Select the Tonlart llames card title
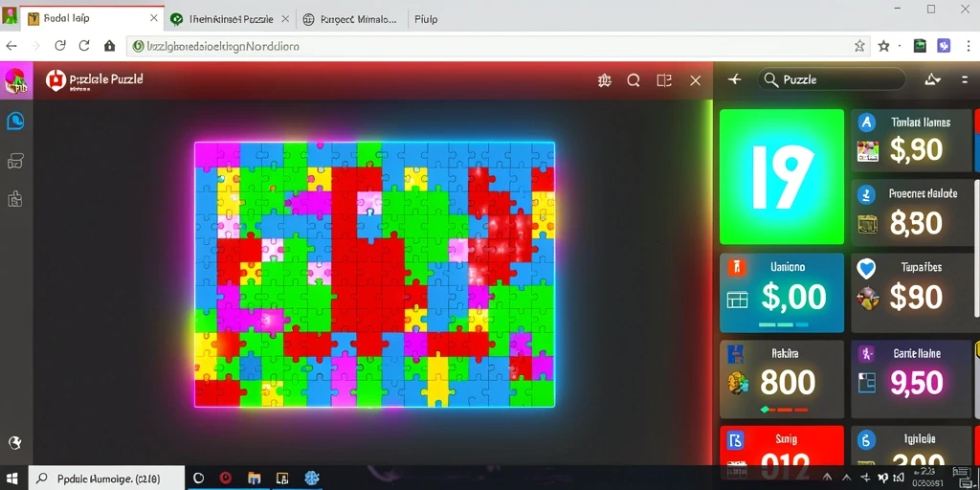980x490 pixels. (x=921, y=122)
